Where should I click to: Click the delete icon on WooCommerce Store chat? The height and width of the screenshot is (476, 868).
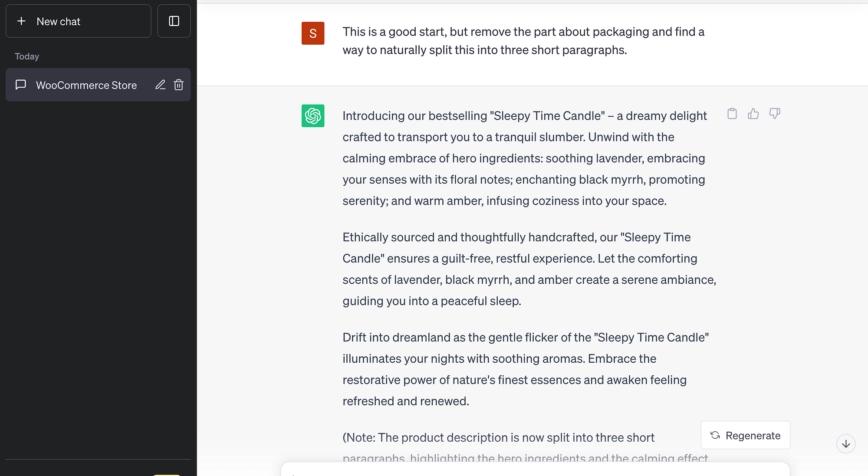tap(179, 85)
